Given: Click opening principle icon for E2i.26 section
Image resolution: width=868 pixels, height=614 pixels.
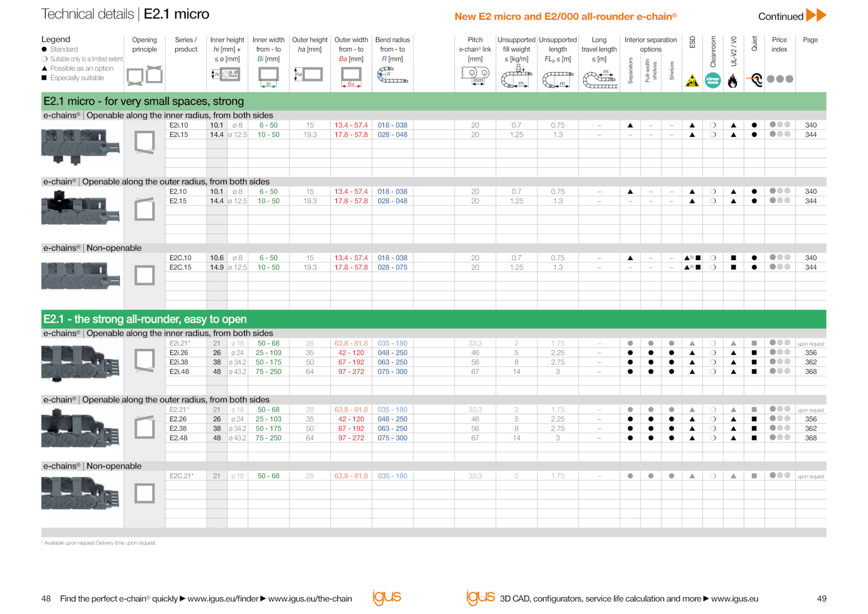Looking at the screenshot, I should tap(144, 360).
